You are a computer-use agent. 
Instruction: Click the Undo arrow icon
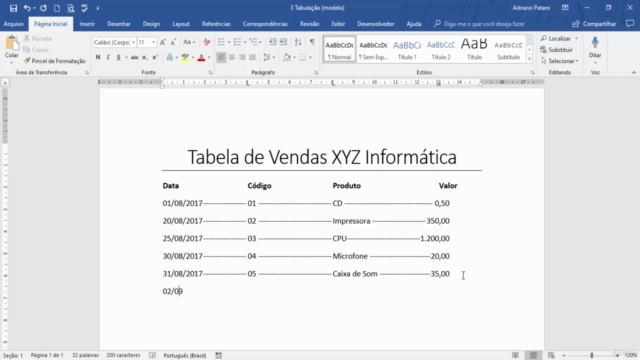27,8
